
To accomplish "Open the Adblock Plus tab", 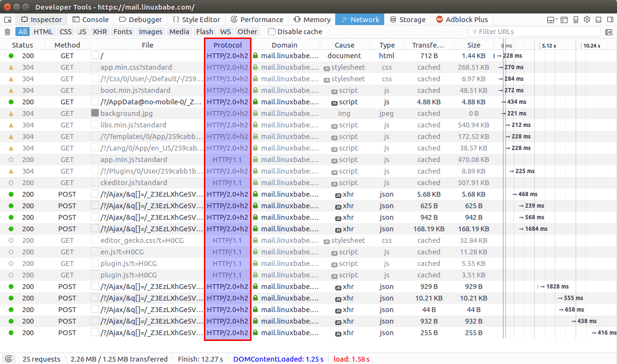I will pyautogui.click(x=462, y=20).
